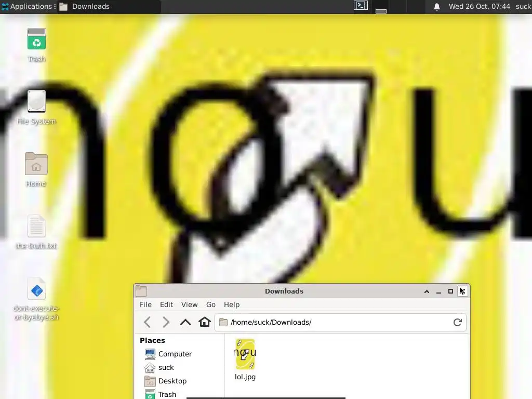Image resolution: width=532 pixels, height=399 pixels.
Task: Maximize the Downloads window
Action: (x=450, y=291)
